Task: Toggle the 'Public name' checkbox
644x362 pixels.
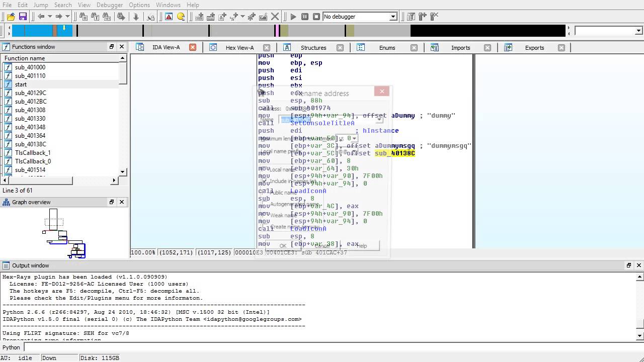Action: pyautogui.click(x=265, y=193)
